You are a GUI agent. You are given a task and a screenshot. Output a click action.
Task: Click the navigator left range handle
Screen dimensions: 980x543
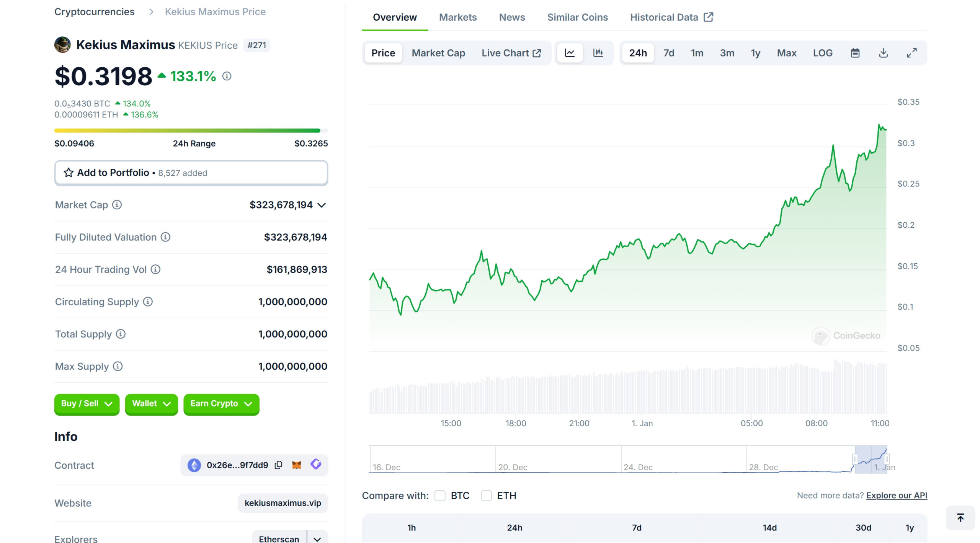pyautogui.click(x=855, y=459)
